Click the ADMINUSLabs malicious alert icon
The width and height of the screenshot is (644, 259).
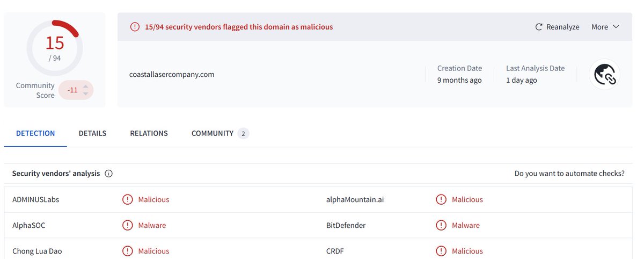coord(127,199)
